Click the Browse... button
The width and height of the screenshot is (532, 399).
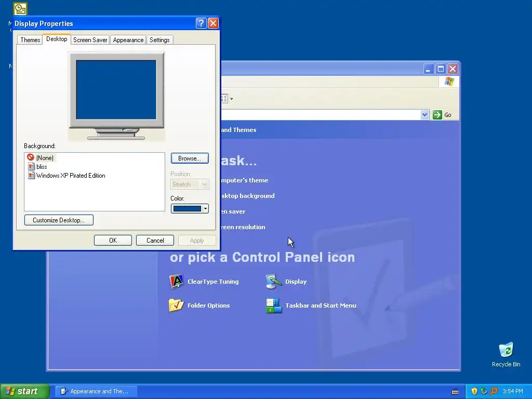(x=190, y=158)
